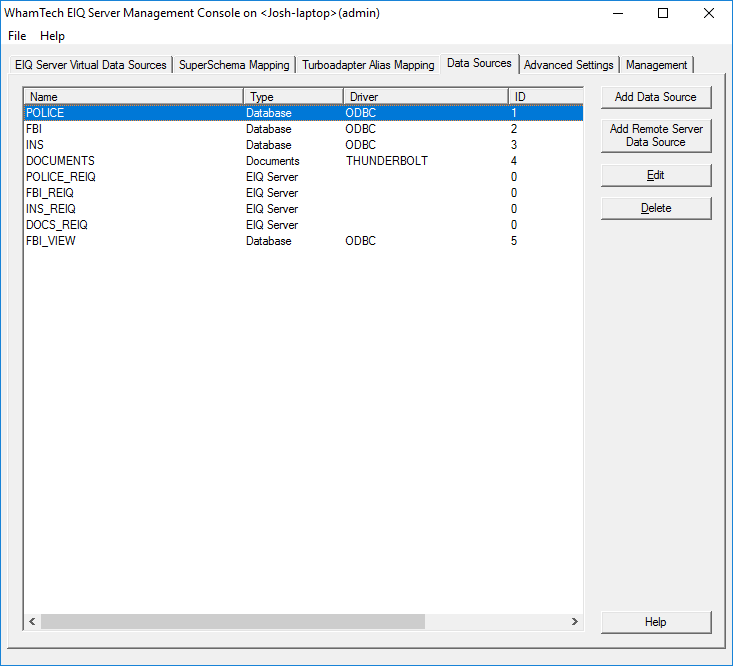Image resolution: width=733 pixels, height=666 pixels.
Task: Click the Documents type cell
Action: pos(273,161)
